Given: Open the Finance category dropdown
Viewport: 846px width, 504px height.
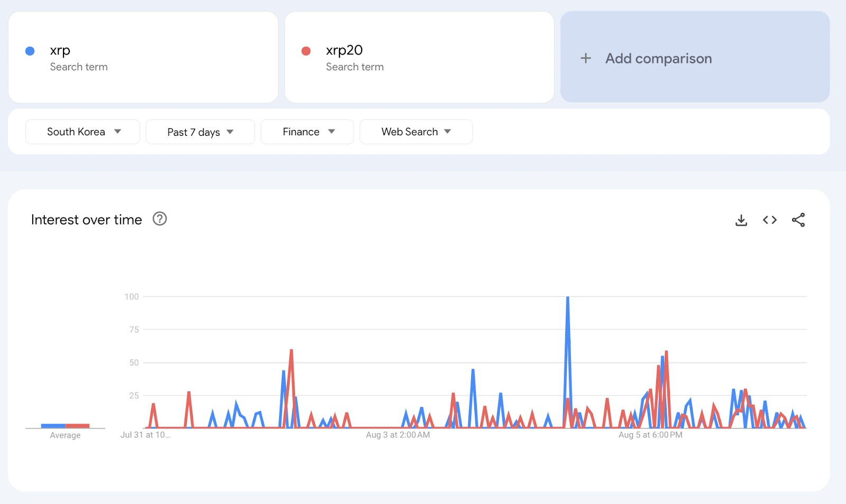Looking at the screenshot, I should pyautogui.click(x=307, y=132).
